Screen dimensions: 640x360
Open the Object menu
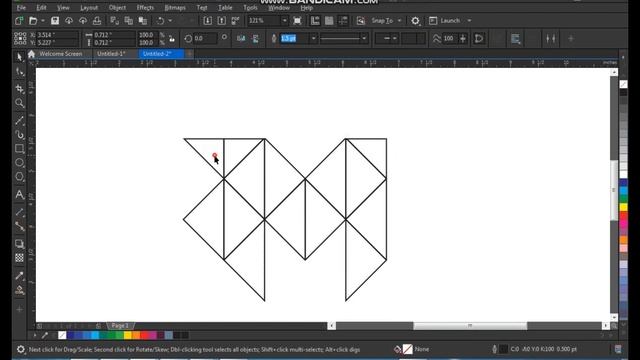117,7
